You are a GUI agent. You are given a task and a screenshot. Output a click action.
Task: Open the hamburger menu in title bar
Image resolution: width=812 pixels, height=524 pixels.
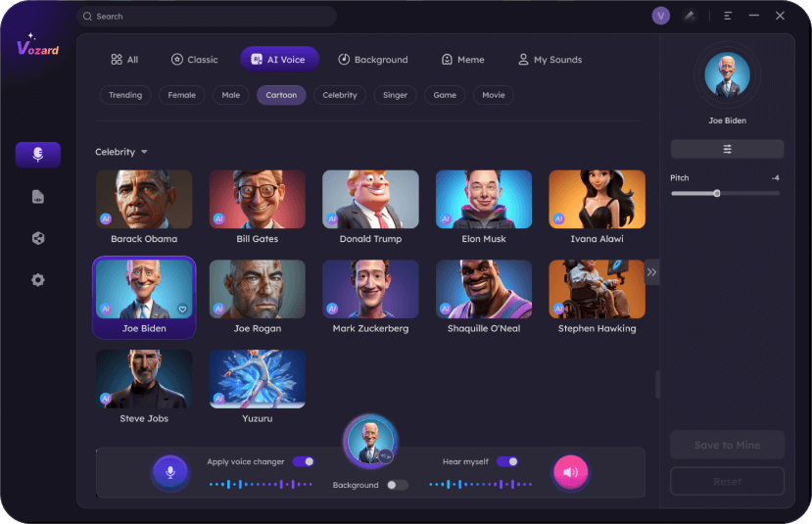pos(728,16)
